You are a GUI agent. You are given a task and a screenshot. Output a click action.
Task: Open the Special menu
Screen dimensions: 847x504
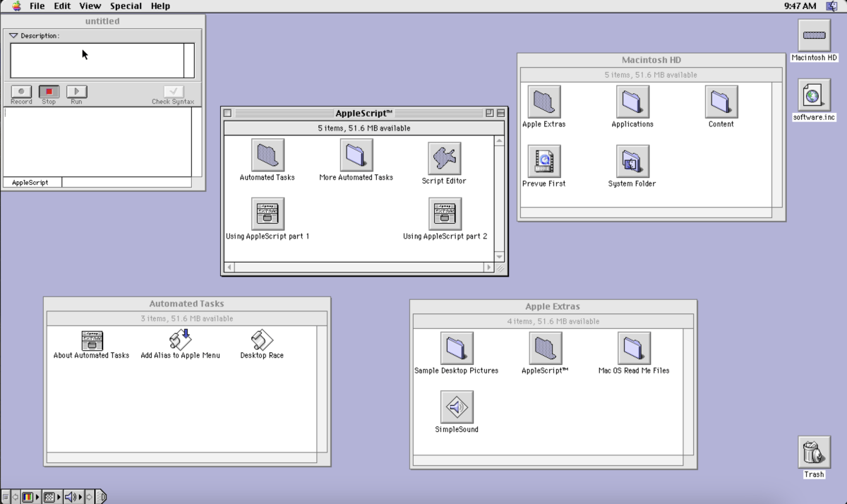126,6
